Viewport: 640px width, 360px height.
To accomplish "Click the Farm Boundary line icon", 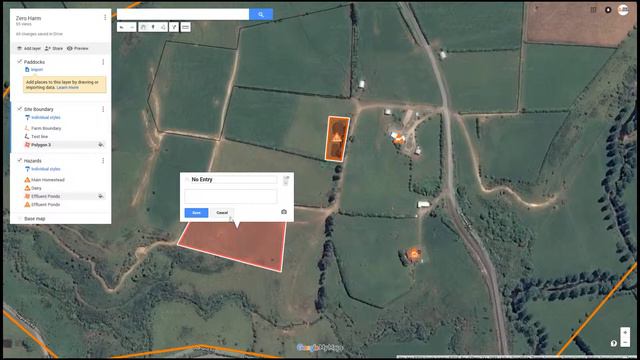I will coord(27,128).
